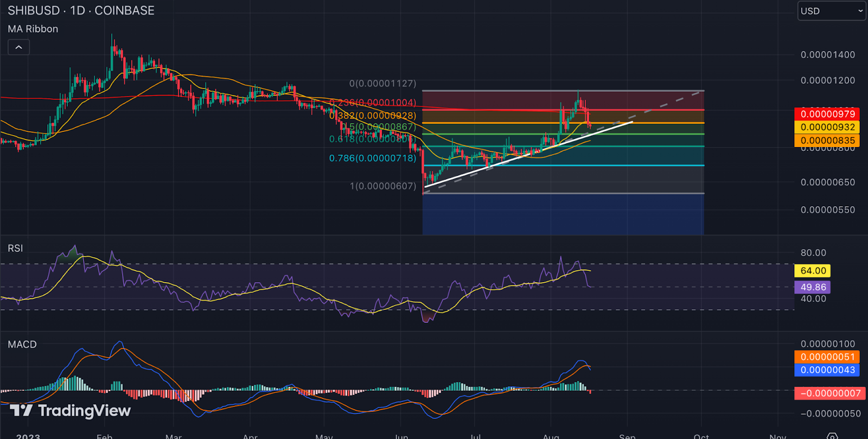This screenshot has width=868, height=439.
Task: Click the MACD scale label 0.00000100
Action: click(x=828, y=344)
